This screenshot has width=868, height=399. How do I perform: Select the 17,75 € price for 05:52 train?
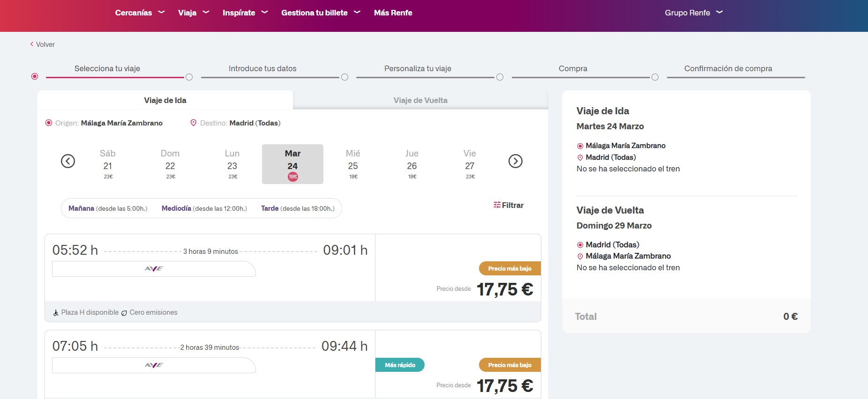(504, 289)
